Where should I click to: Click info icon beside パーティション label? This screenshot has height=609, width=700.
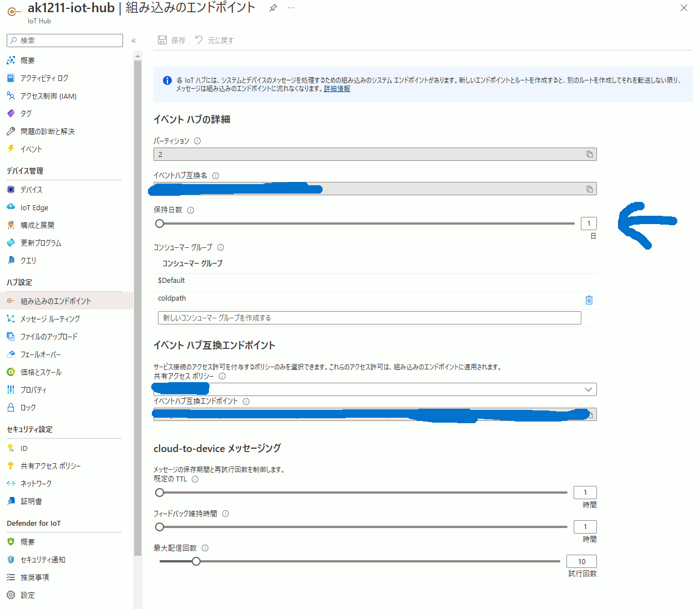pos(197,141)
